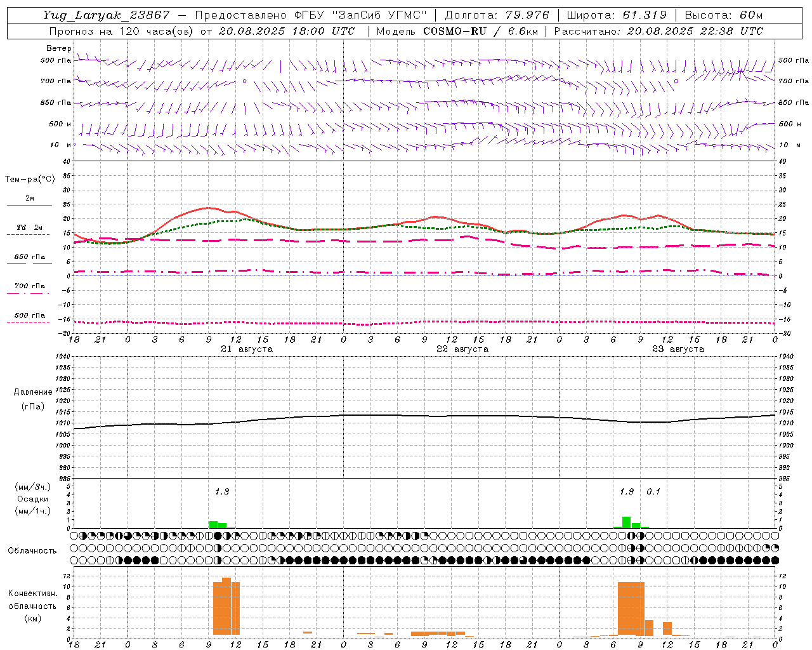Click the Долгота: 79.976 value

click(497, 15)
